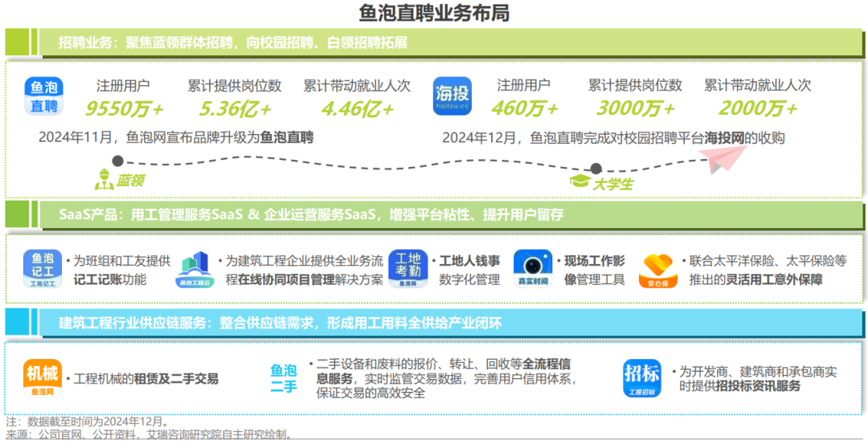Select the 蓝领 timeline dot
868x444 pixels.
click(117, 161)
